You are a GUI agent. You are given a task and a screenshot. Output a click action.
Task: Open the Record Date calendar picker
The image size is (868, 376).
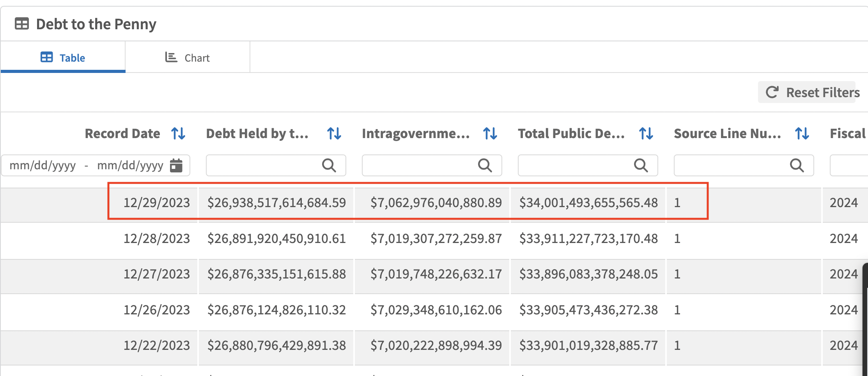(176, 165)
